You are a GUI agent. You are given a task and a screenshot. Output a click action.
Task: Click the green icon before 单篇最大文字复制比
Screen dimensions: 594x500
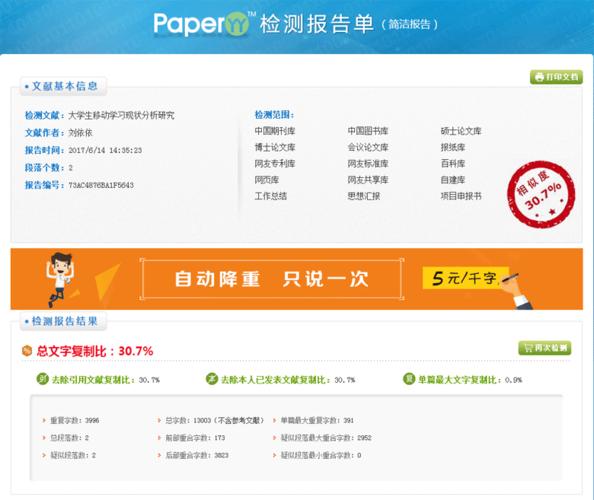(x=409, y=379)
